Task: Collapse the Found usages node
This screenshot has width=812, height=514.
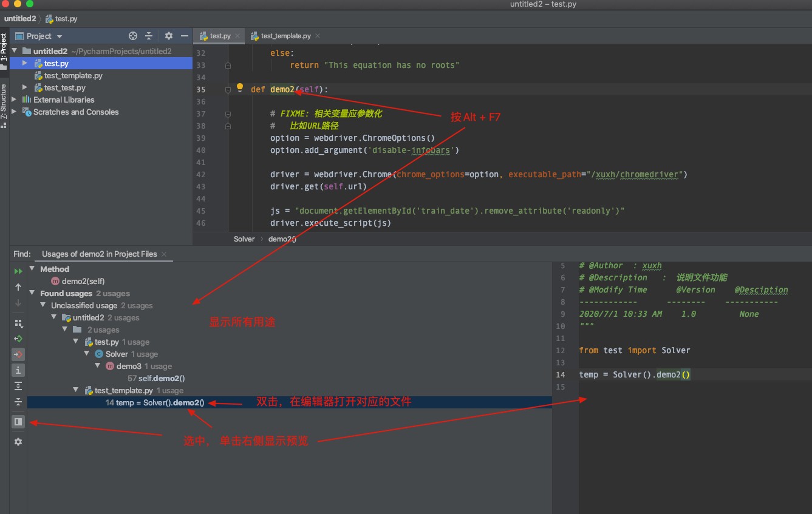Action: point(33,293)
